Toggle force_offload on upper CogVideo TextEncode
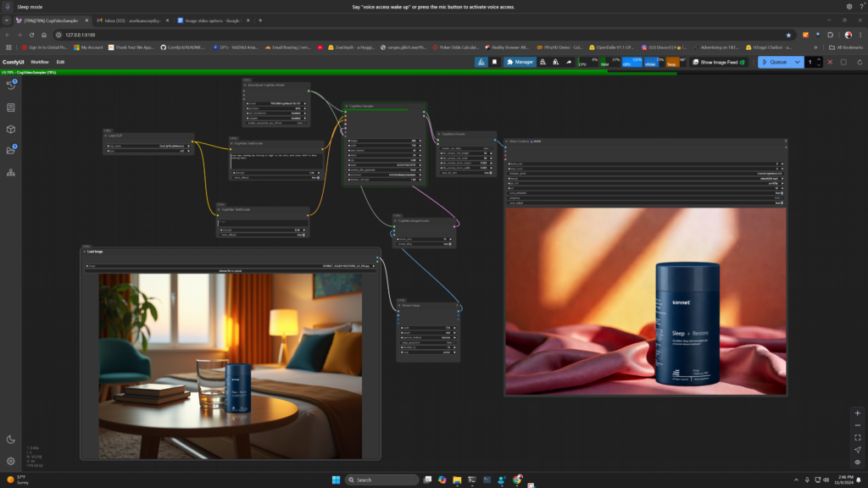 (277, 178)
